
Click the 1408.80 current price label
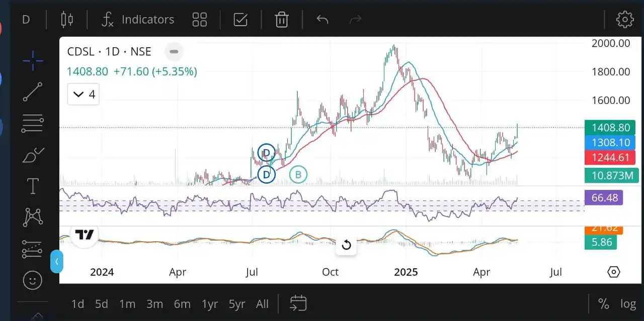(610, 128)
